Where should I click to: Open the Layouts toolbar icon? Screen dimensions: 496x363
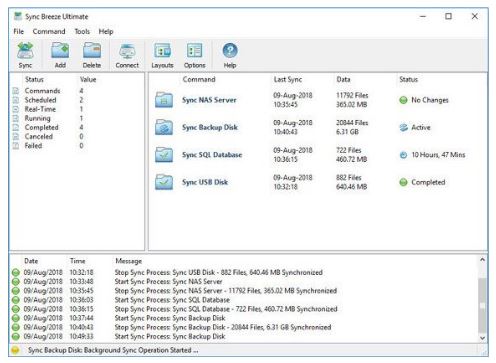coord(162,51)
